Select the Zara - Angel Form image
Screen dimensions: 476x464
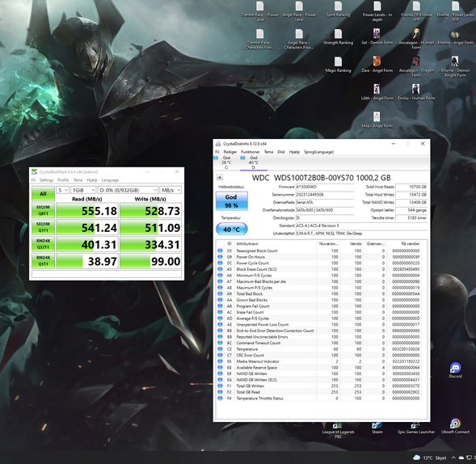[377, 65]
